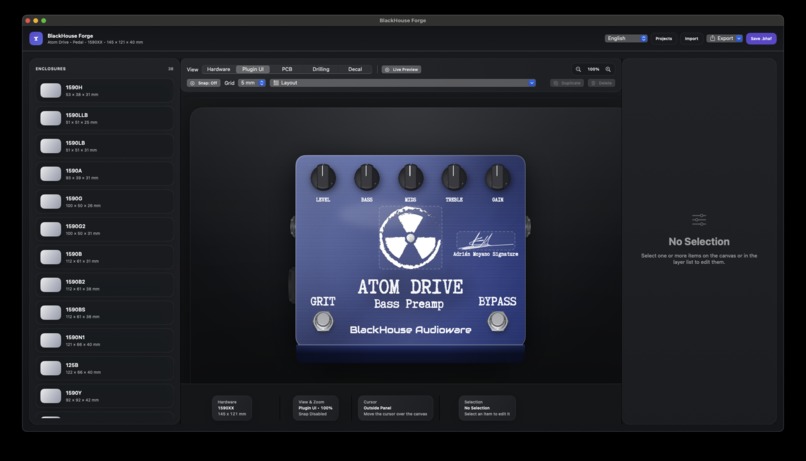Click the Duplicate button

coord(567,83)
